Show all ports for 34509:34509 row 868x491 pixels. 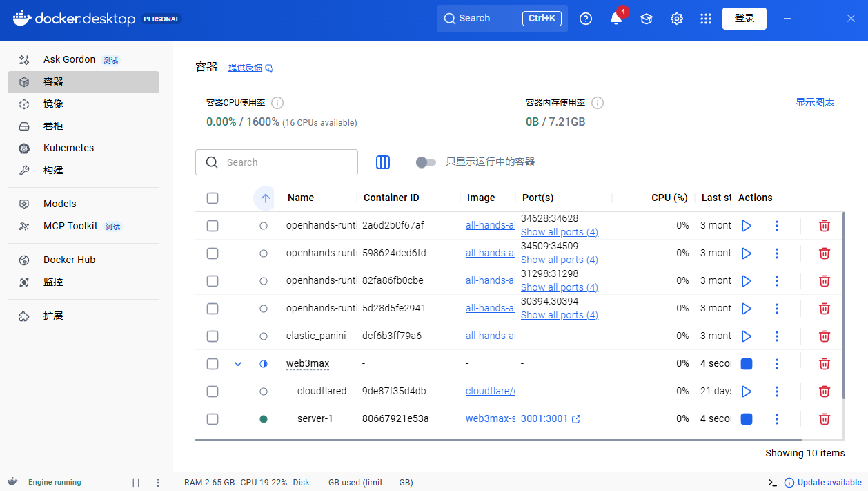pos(560,260)
